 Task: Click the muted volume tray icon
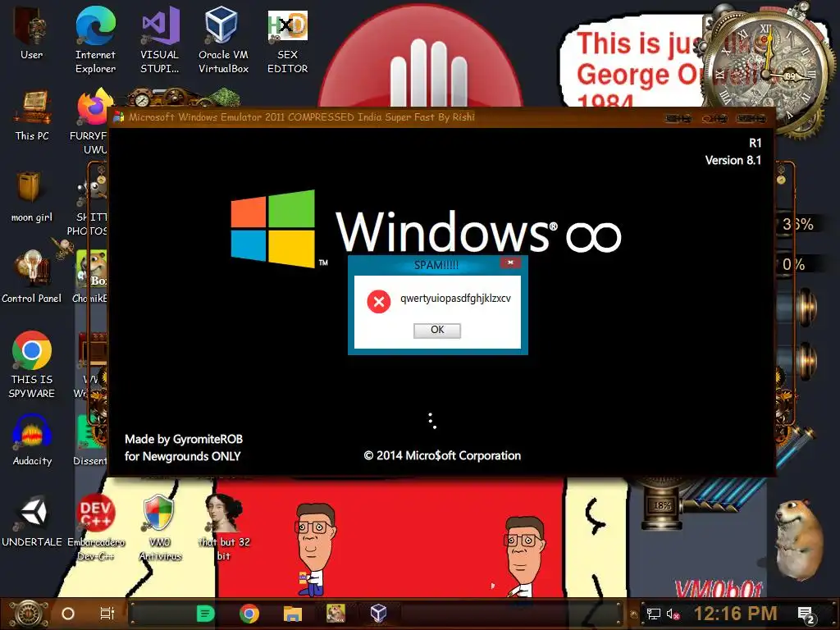click(673, 614)
